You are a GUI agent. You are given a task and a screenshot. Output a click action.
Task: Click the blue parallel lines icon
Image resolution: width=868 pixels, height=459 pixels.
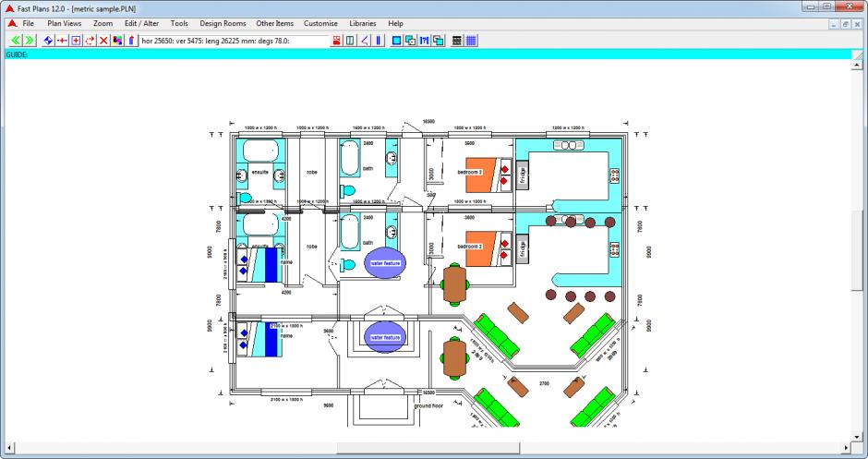point(379,41)
